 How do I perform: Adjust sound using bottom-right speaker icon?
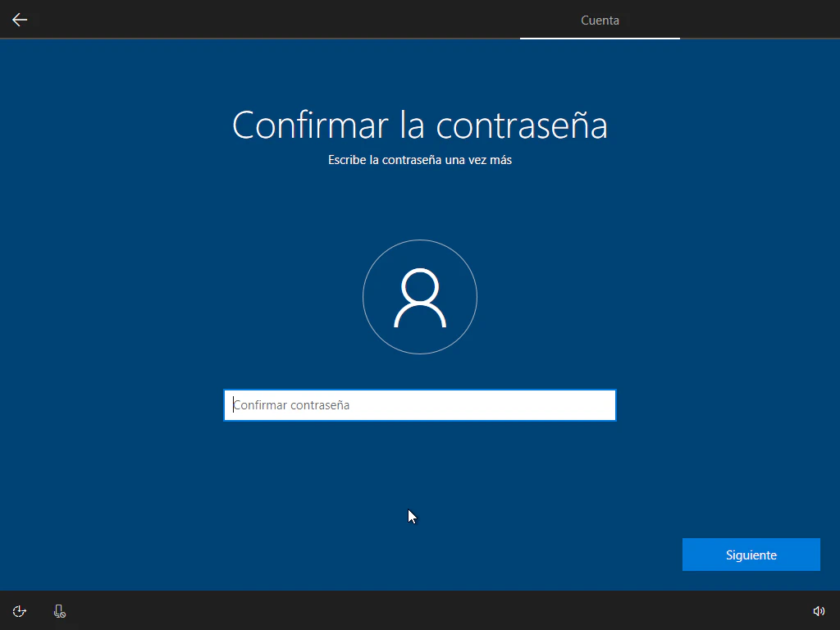[x=818, y=611]
